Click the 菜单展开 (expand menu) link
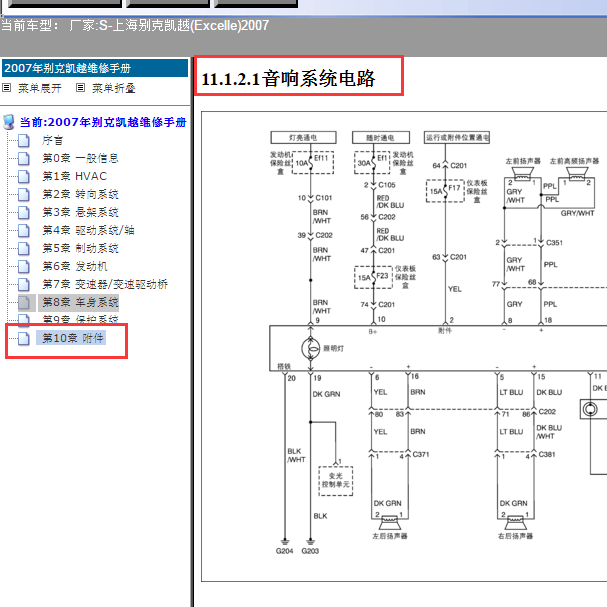The image size is (607, 607). tap(39, 88)
